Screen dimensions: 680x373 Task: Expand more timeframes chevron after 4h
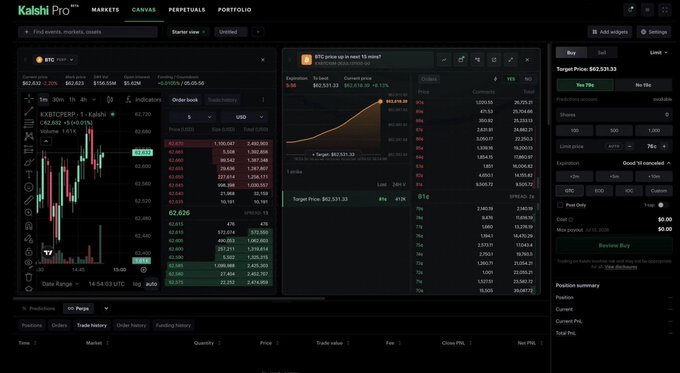coord(94,100)
